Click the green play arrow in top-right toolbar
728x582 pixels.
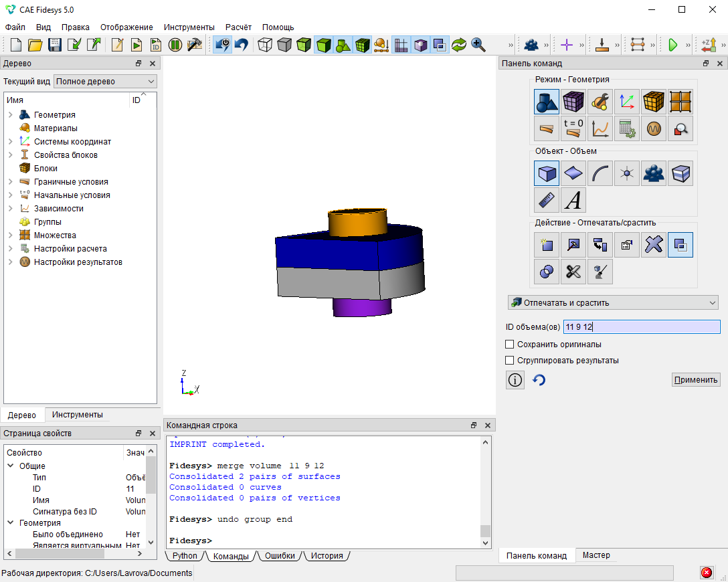(x=672, y=45)
